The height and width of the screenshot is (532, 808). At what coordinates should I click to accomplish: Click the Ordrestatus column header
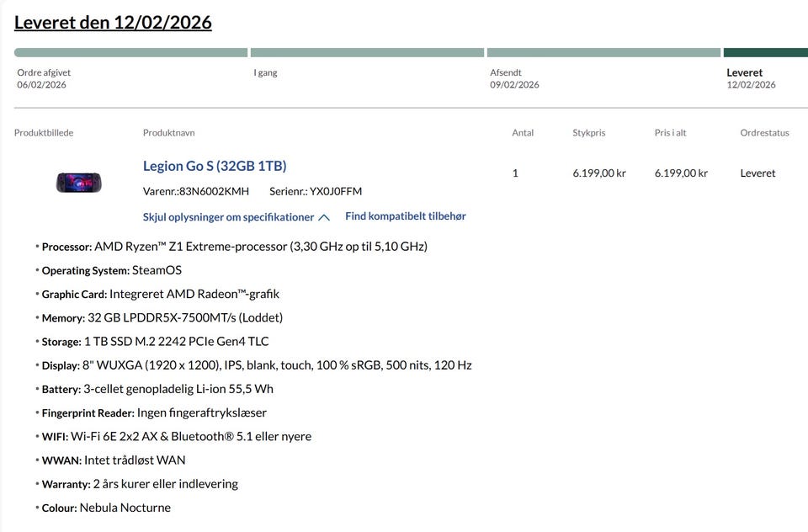[764, 133]
